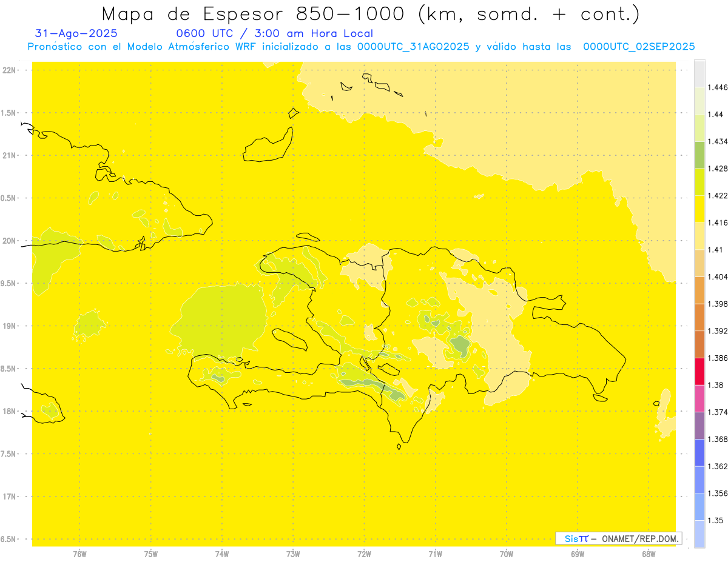728x562 pixels.
Task: Click the longitude label '75W'
Action: (151, 554)
